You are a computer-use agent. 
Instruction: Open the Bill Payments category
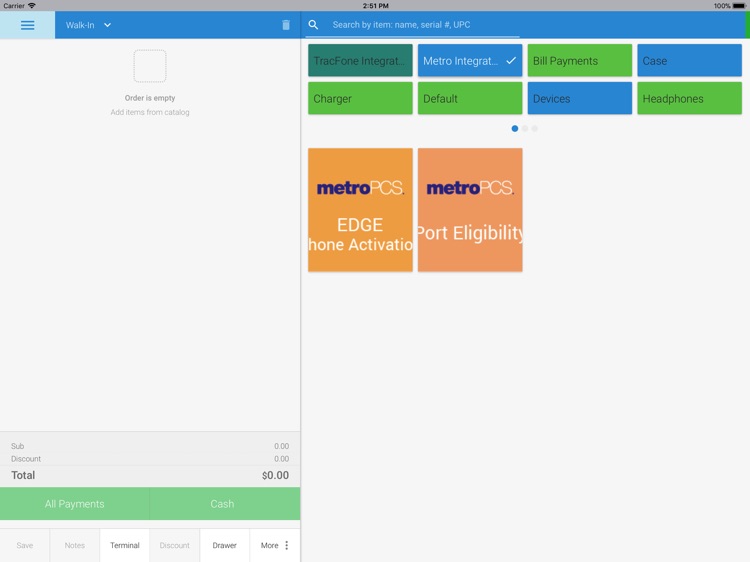point(580,61)
